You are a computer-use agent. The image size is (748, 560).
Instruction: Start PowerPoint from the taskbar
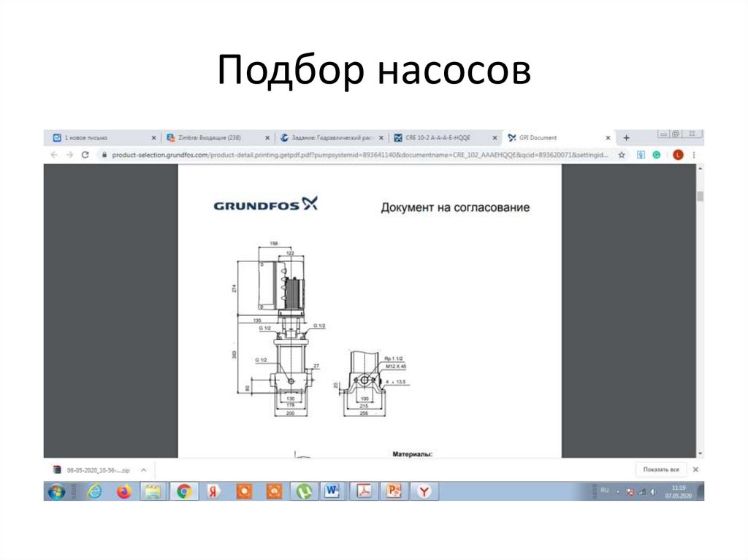tap(393, 491)
